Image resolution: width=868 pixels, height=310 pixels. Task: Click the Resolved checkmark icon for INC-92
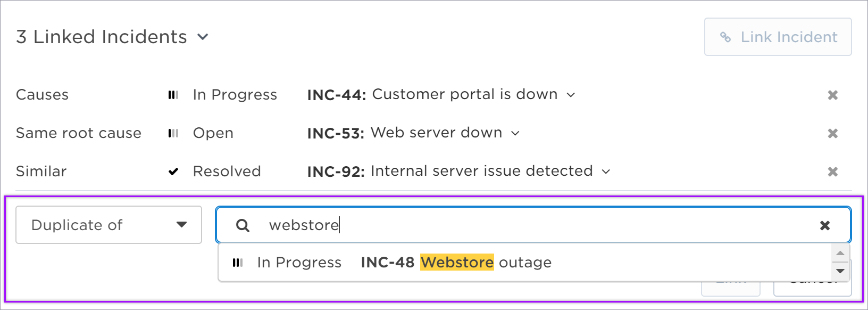click(173, 172)
